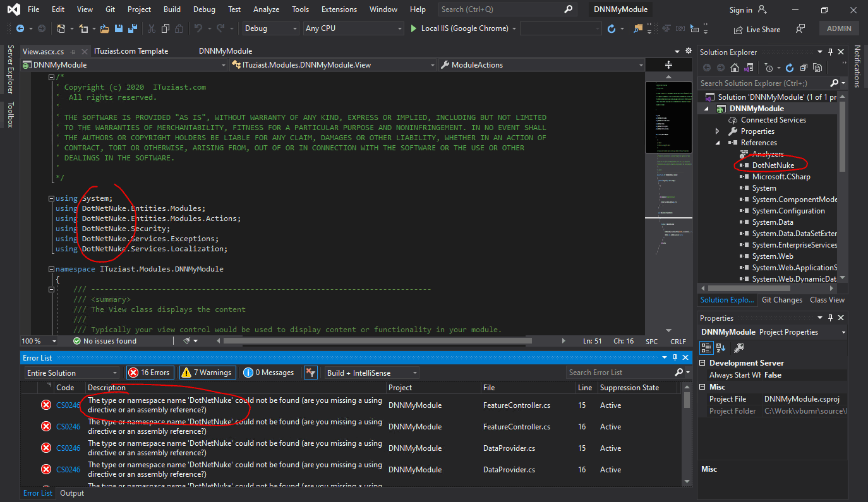868x502 pixels.
Task: Collapse all items in Solution Explorer
Action: click(x=804, y=68)
